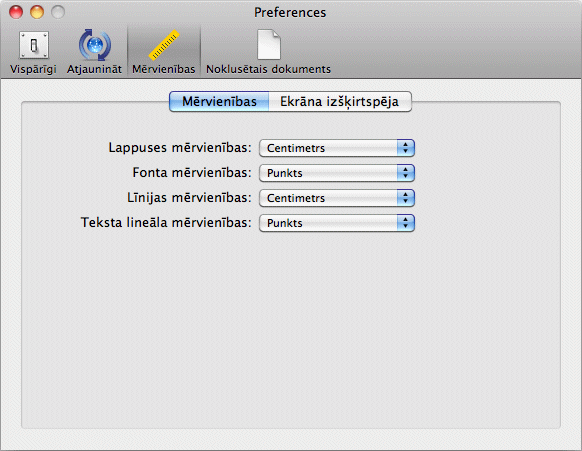
Task: Open the Līnijas mērvienības dropdown
Action: click(x=337, y=198)
